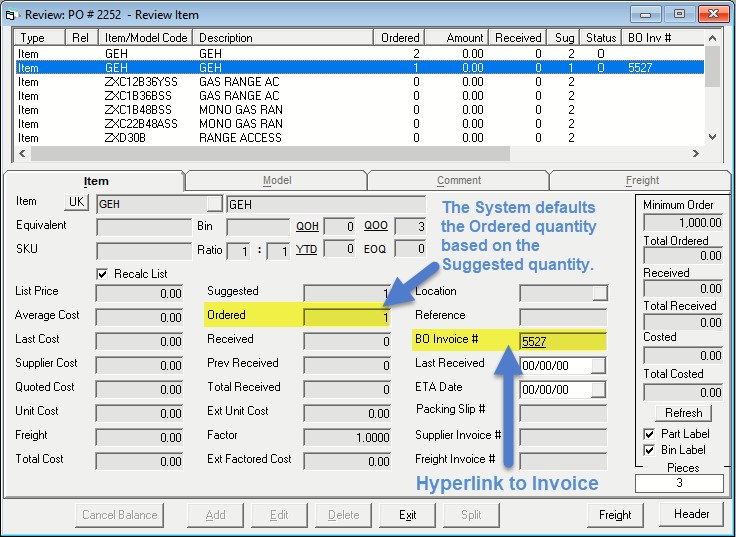The image size is (736, 537).
Task: Click the Factor field showing 1.0000
Action: coord(347,437)
